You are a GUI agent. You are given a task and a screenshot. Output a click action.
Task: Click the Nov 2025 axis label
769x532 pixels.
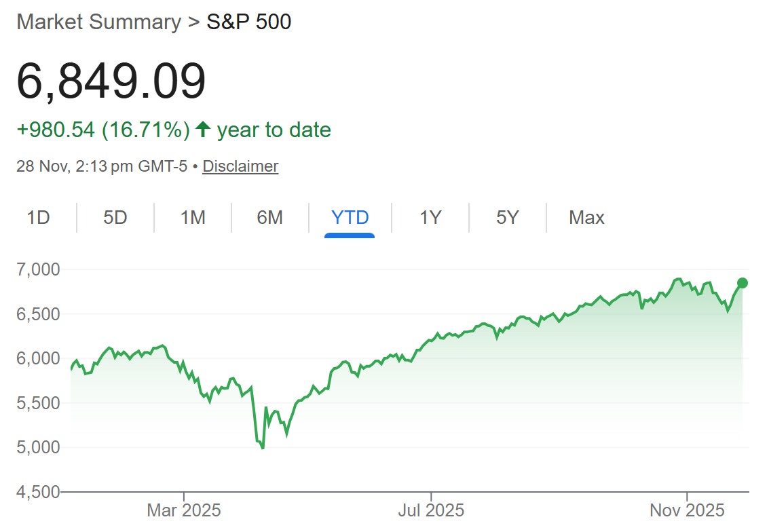[x=688, y=510]
